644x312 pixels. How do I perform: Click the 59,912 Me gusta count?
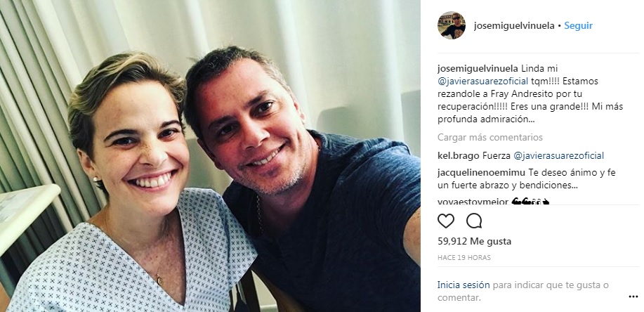pos(474,241)
